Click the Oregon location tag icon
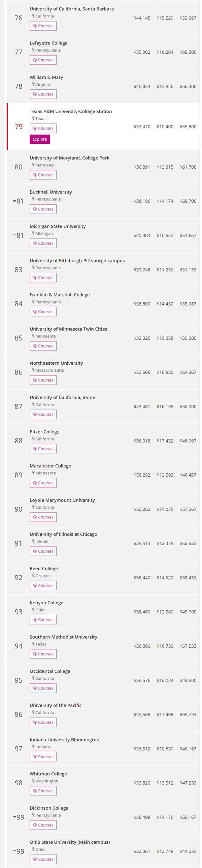Screen dimensions: 202x868 [x=33, y=576]
